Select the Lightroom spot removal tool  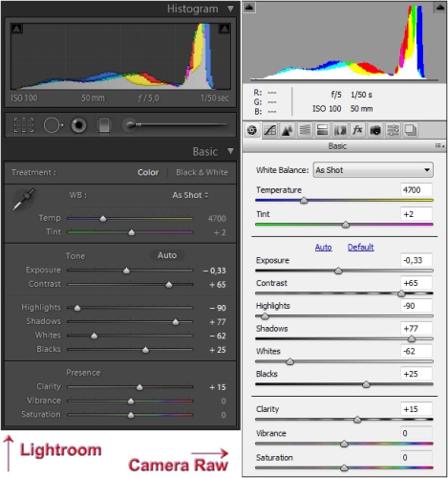(x=53, y=125)
